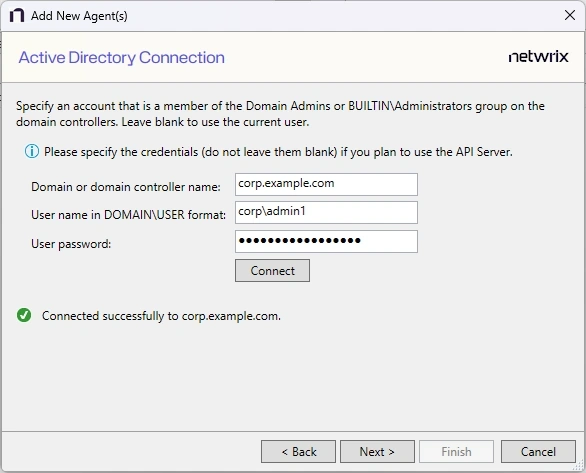This screenshot has height=473, width=586.
Task: Focus the domain controller name field
Action: 326,184
